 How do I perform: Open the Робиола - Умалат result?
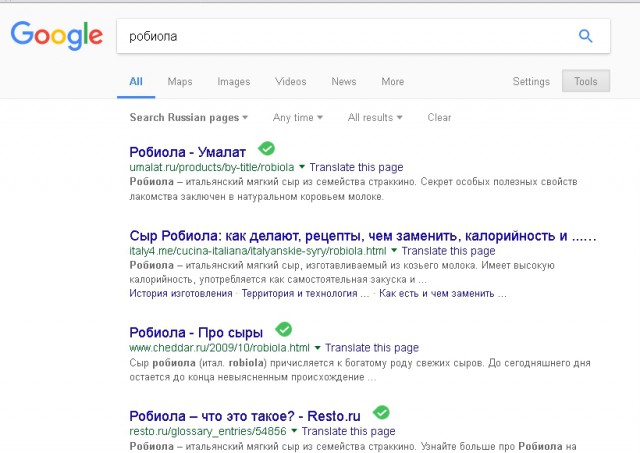pos(188,152)
